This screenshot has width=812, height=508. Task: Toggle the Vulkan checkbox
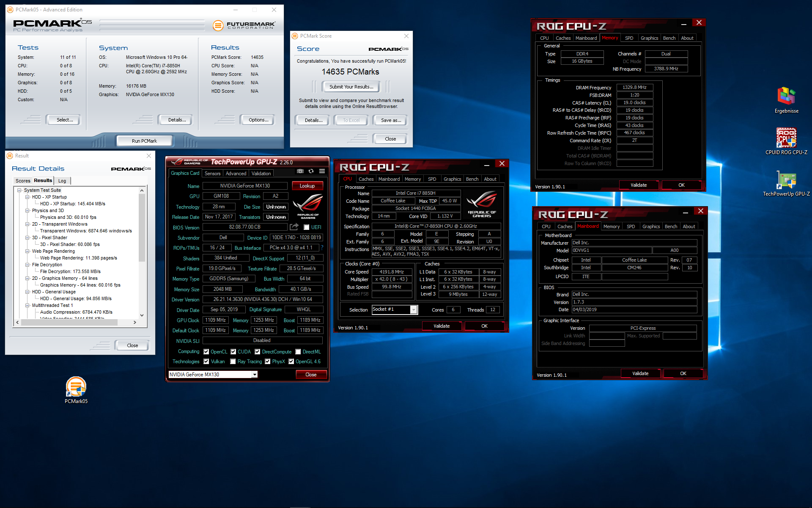point(206,362)
